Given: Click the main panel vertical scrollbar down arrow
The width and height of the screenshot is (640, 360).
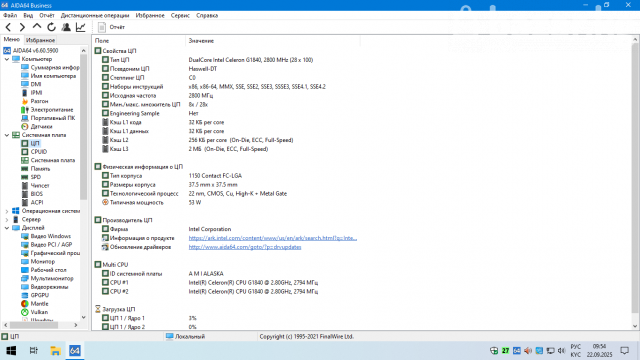Looking at the screenshot, I should [635, 326].
